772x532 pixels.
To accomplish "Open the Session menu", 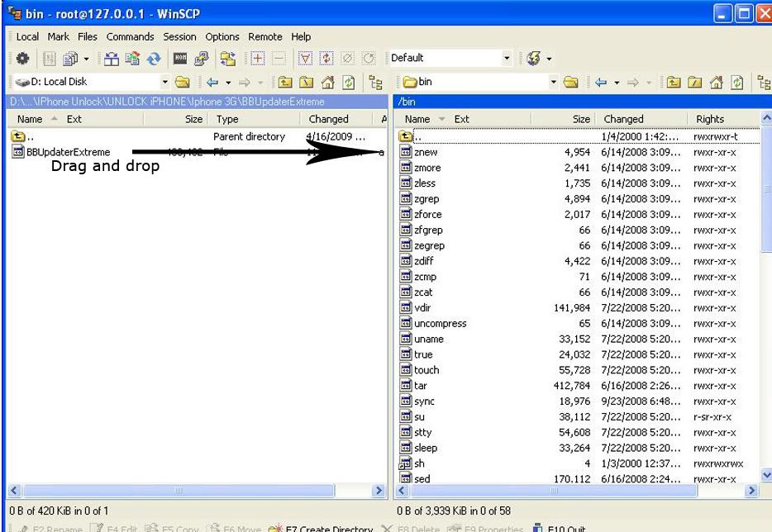I will 179,37.
